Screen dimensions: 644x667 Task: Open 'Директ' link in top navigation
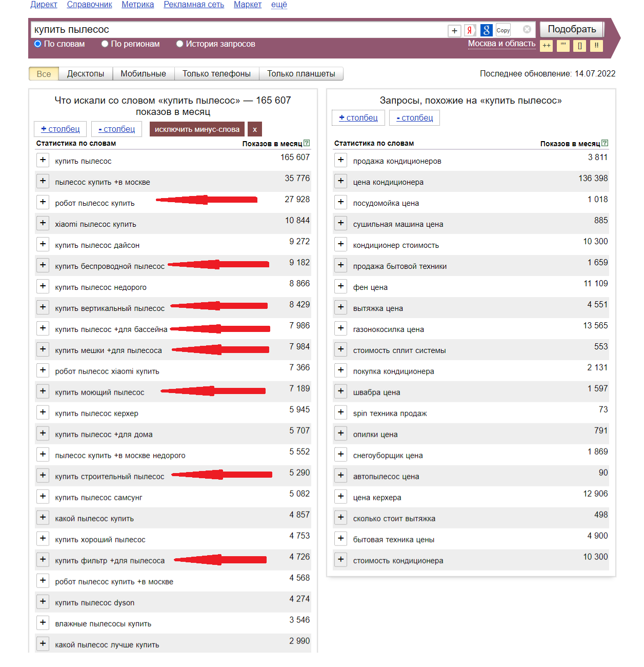pyautogui.click(x=44, y=5)
